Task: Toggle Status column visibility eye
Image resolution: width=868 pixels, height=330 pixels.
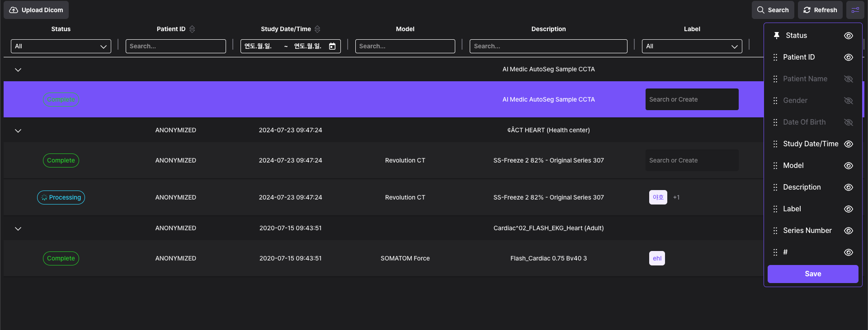Action: pyautogui.click(x=849, y=36)
